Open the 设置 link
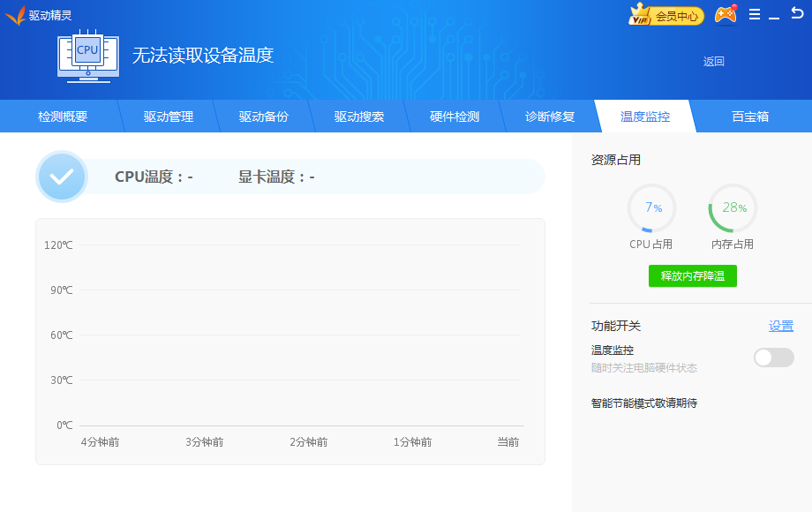812x512 pixels. click(781, 326)
